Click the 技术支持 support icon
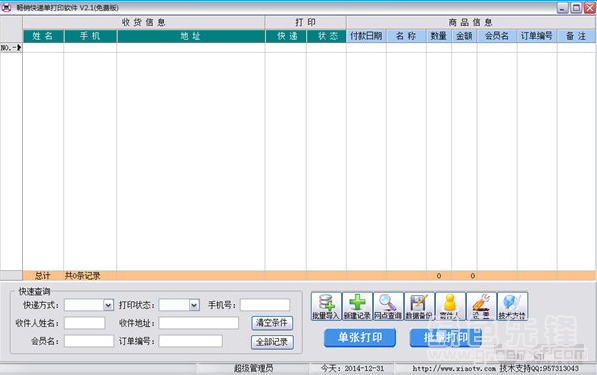597x375 pixels. click(x=512, y=306)
